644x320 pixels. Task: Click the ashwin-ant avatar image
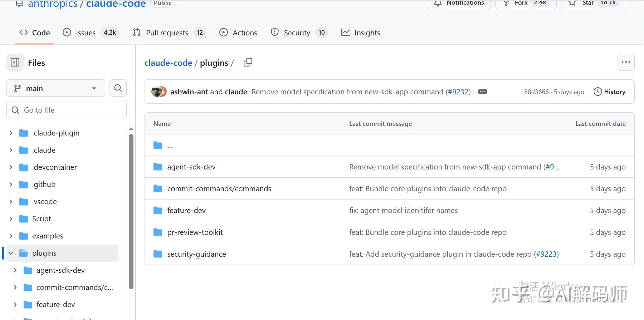(156, 92)
